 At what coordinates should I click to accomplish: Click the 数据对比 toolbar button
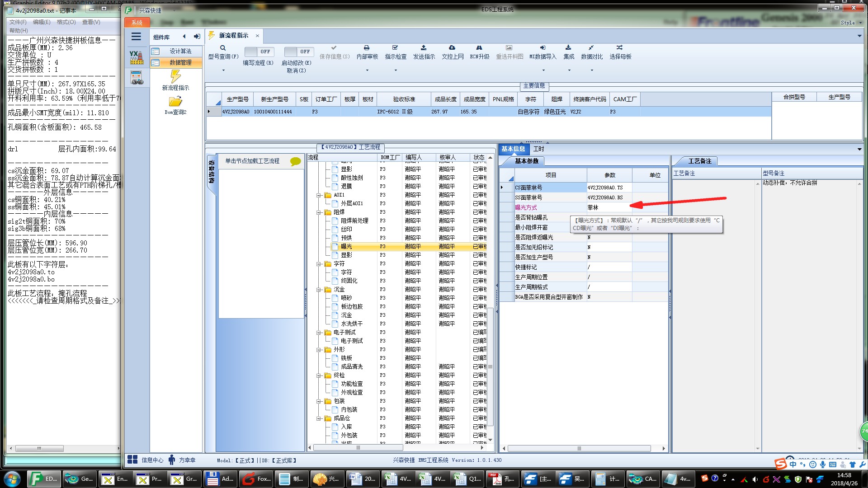591,52
